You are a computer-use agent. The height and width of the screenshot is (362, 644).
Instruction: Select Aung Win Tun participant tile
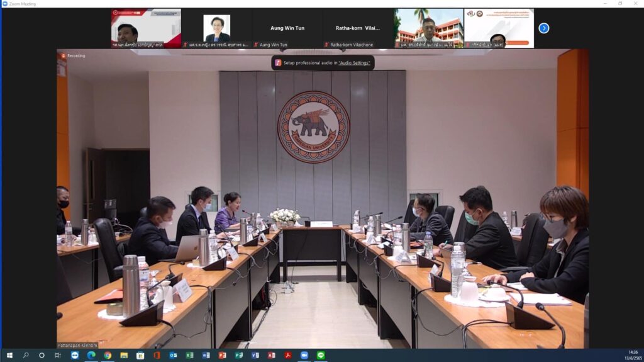click(287, 28)
